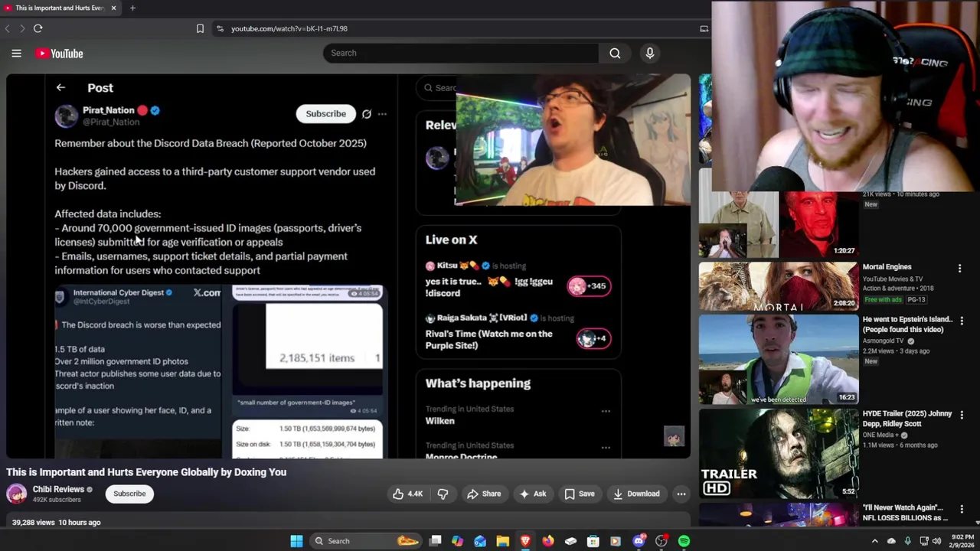Open 'He went to Epstein's Island' thumbnail
Image resolution: width=980 pixels, height=551 pixels.
[779, 359]
